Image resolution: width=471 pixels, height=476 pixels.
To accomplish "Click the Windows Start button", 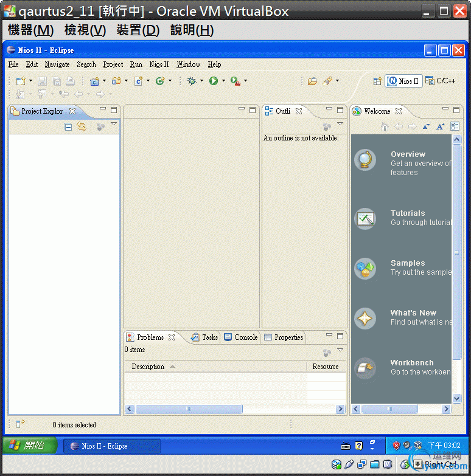I will (29, 446).
